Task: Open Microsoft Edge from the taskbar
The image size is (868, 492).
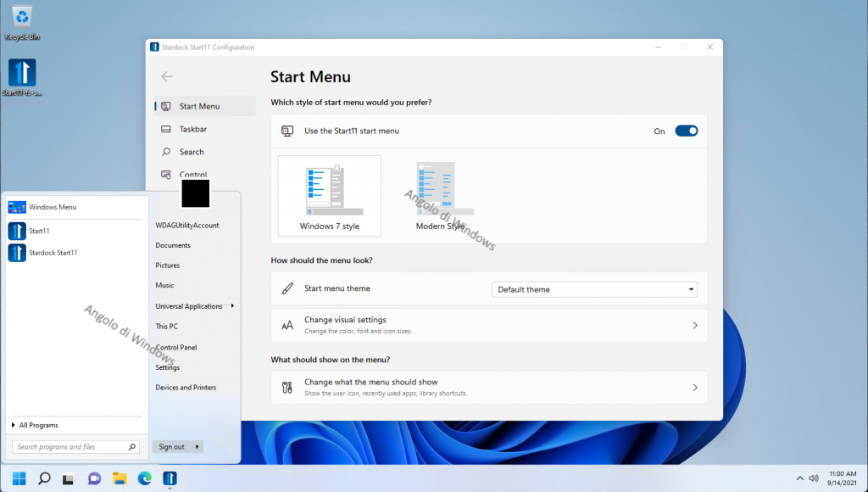Action: point(144,478)
